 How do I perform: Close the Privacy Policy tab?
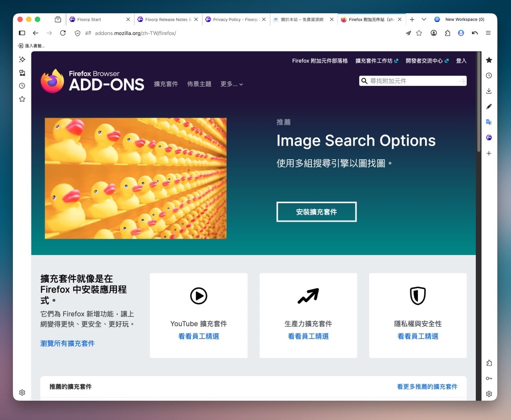click(x=264, y=19)
